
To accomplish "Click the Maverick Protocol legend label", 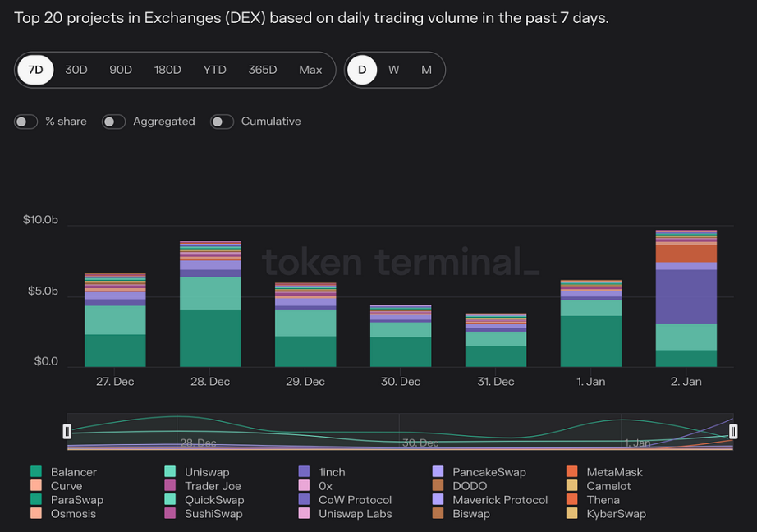I will pos(500,500).
